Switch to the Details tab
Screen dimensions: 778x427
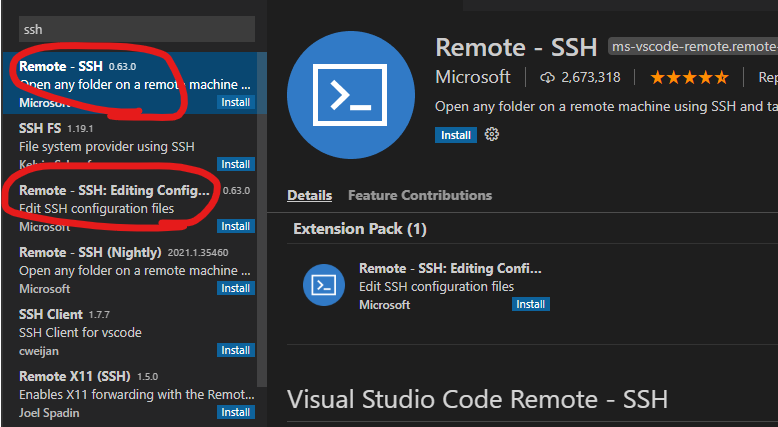(x=309, y=195)
